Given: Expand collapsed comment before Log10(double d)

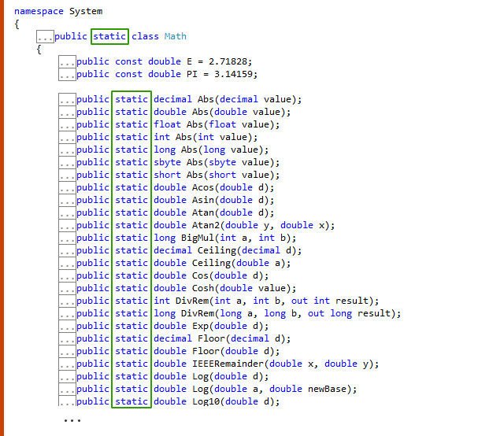Looking at the screenshot, I should click(x=67, y=401).
